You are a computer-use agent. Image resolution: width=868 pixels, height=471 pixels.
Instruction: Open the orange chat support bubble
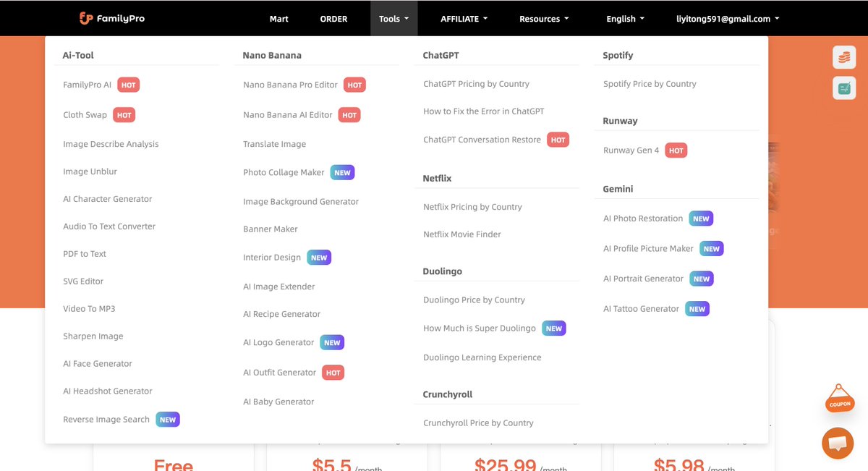click(x=838, y=443)
